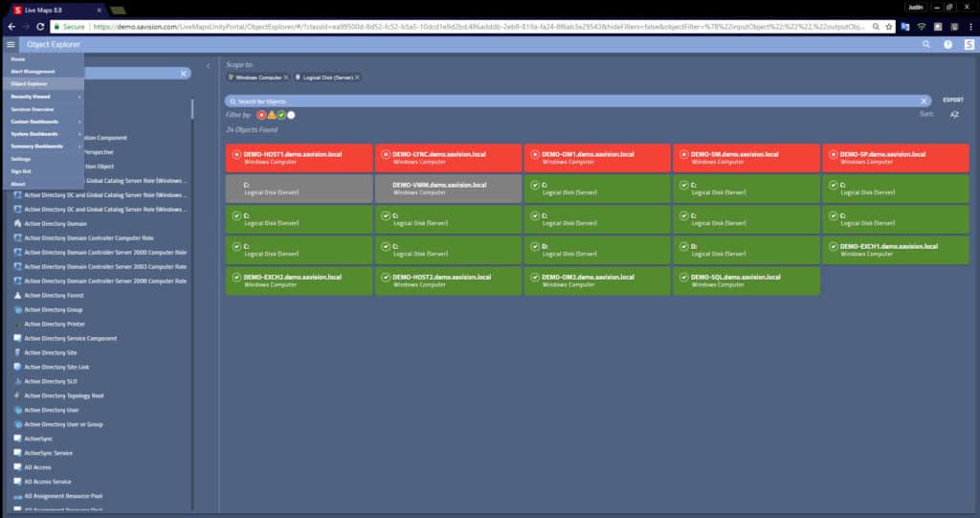Select Active Directory Group class
Viewport: 980px width, 518px height.
point(54,309)
